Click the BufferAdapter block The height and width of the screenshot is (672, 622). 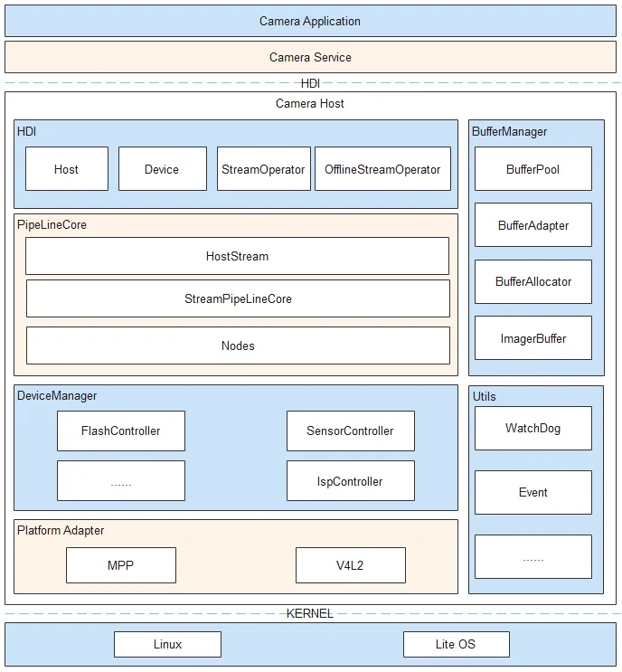[533, 225]
